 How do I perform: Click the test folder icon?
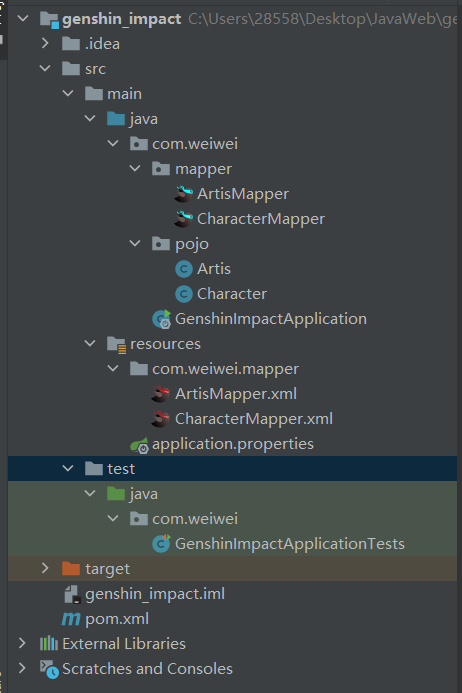click(94, 468)
